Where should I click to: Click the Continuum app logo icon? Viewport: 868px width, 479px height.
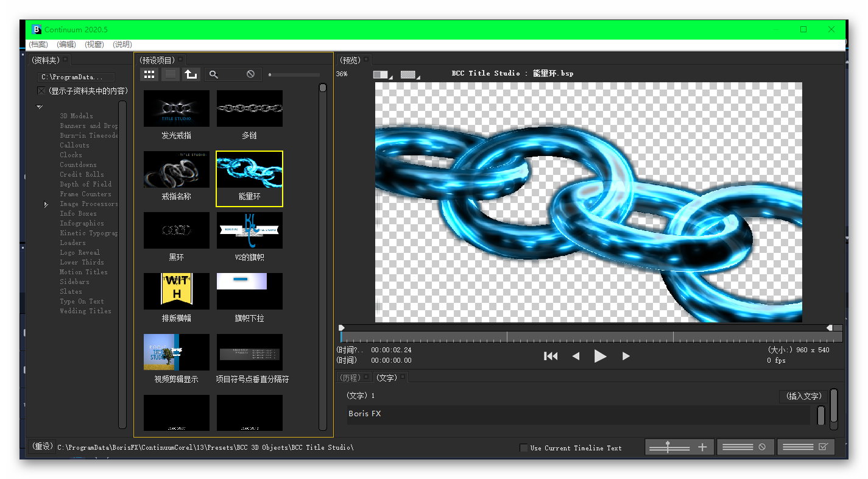[37, 29]
